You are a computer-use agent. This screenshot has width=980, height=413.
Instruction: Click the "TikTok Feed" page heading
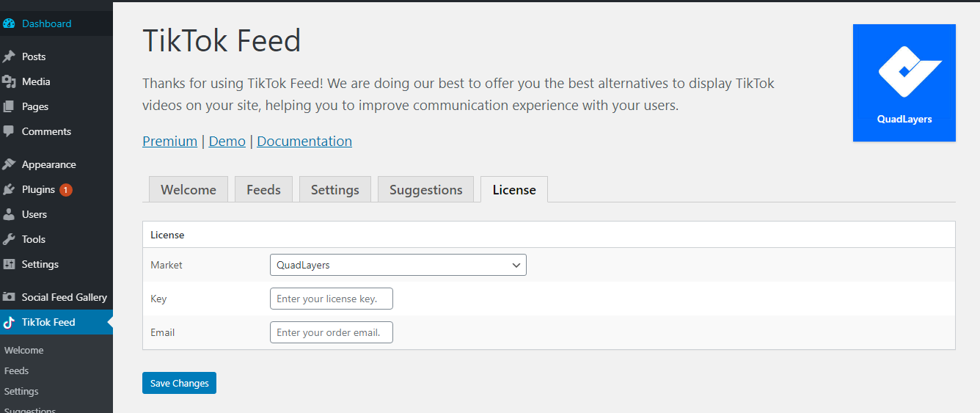[x=222, y=40]
